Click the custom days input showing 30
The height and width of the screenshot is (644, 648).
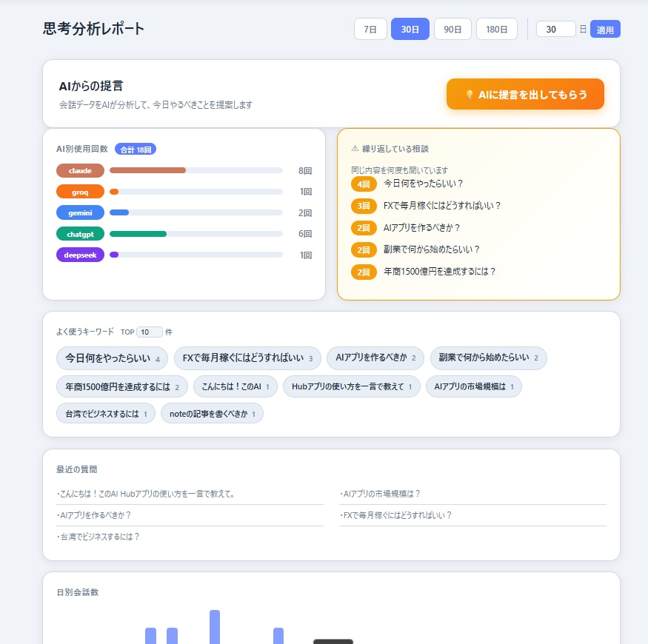(555, 30)
